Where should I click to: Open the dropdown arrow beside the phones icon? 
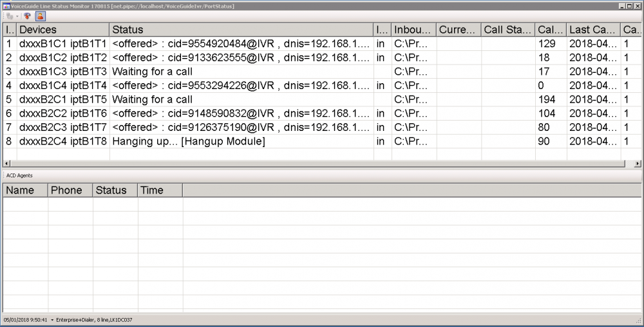click(16, 16)
